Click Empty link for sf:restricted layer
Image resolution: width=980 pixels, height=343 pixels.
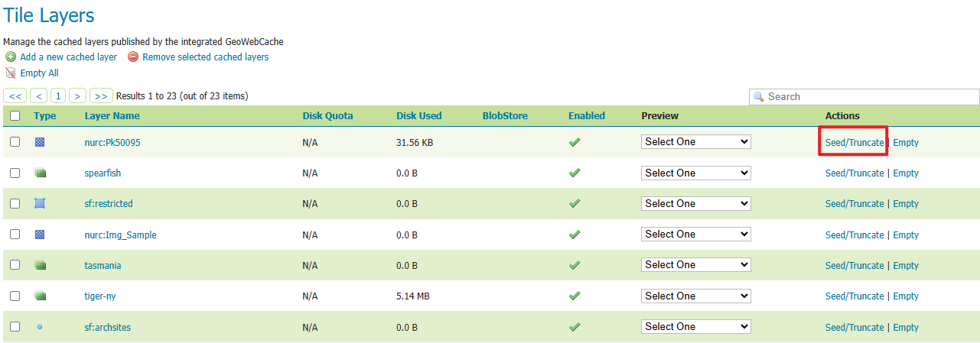pyautogui.click(x=906, y=204)
